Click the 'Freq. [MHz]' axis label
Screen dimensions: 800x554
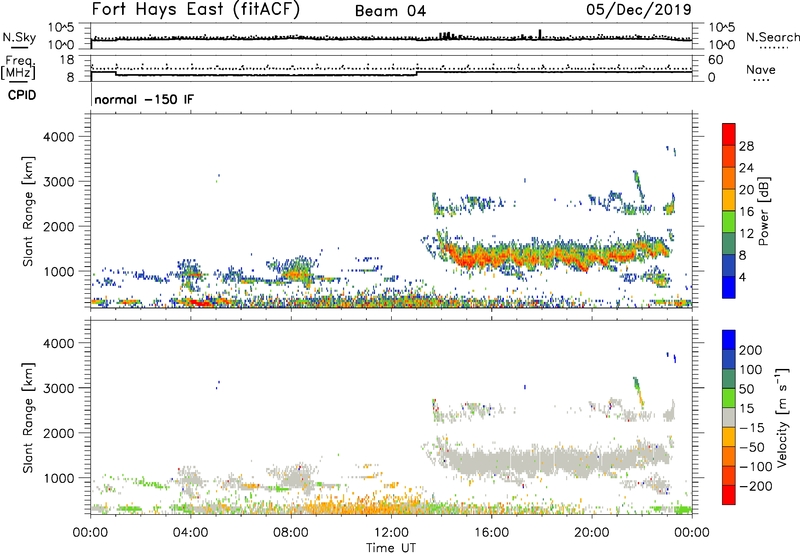pyautogui.click(x=19, y=68)
